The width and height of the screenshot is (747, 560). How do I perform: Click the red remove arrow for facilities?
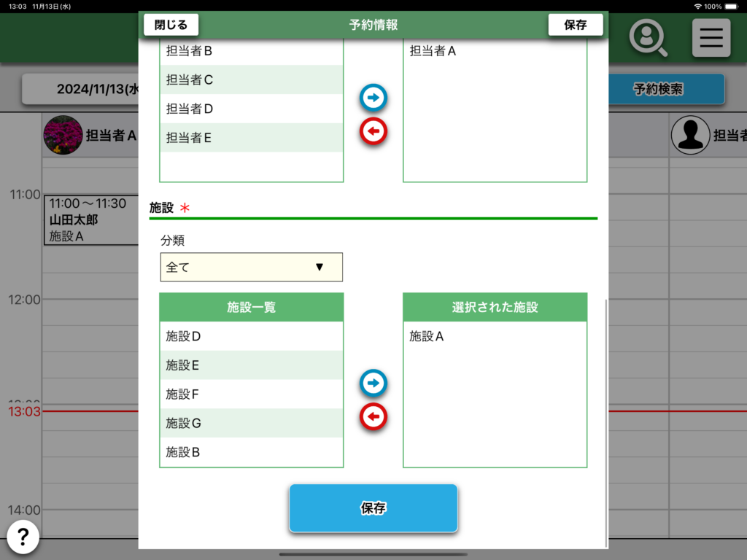(373, 416)
